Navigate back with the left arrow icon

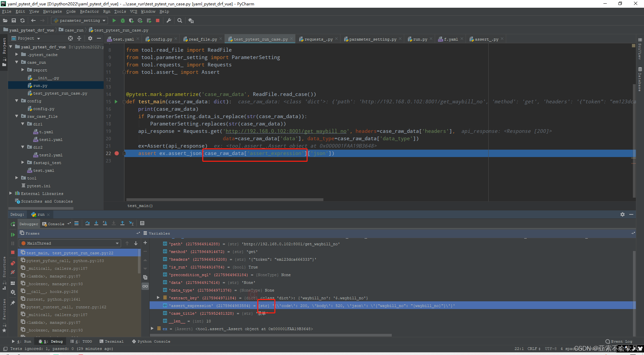click(x=33, y=20)
